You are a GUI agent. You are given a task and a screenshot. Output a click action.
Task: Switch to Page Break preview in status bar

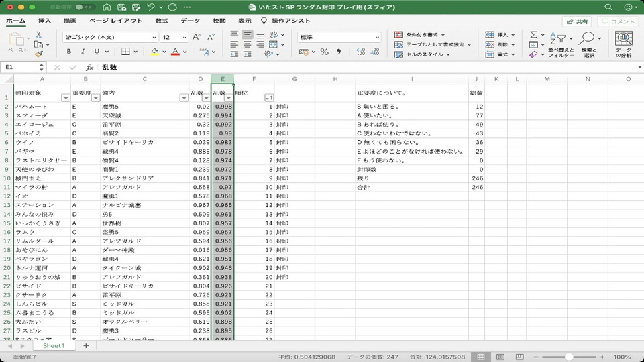coord(519,357)
